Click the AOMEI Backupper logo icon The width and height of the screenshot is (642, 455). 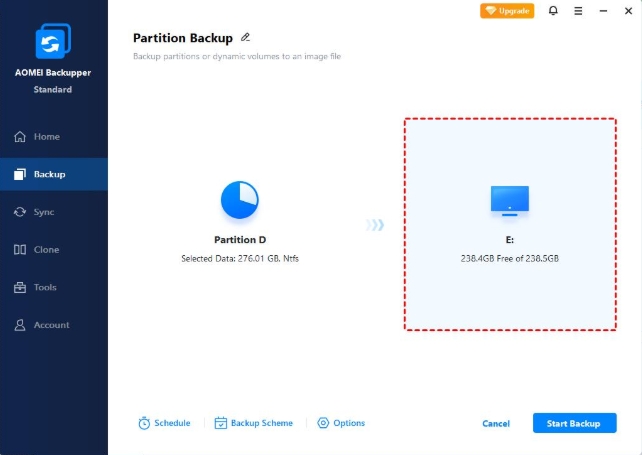tap(53, 41)
